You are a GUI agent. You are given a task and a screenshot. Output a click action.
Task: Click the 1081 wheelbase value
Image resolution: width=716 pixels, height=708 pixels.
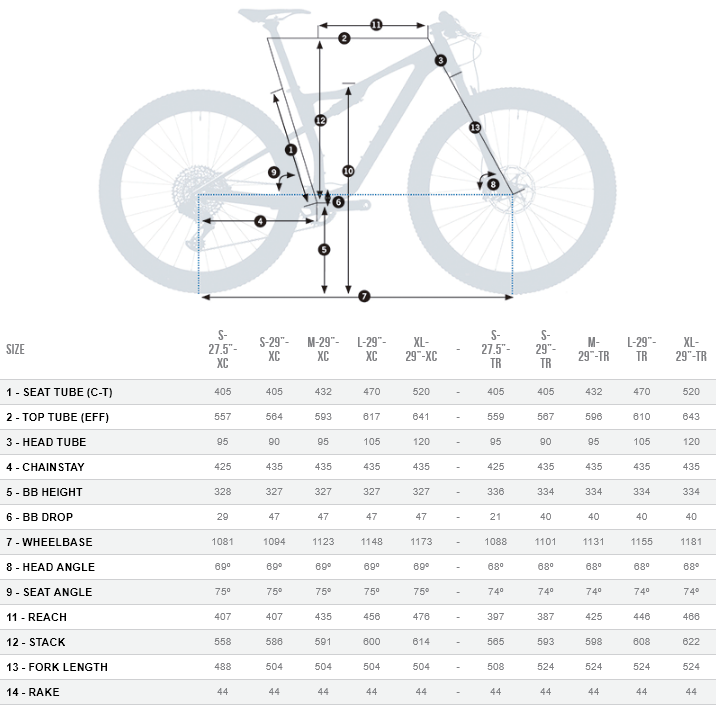[x=223, y=542]
